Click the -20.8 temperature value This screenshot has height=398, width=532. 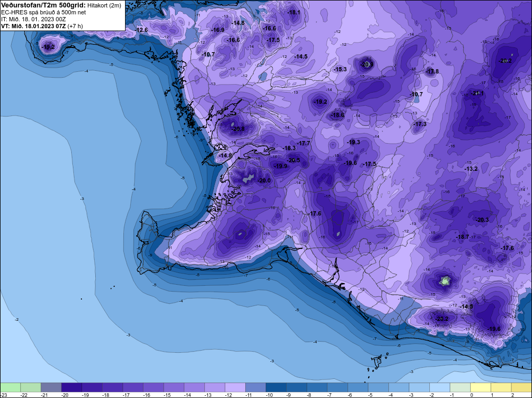coord(238,129)
